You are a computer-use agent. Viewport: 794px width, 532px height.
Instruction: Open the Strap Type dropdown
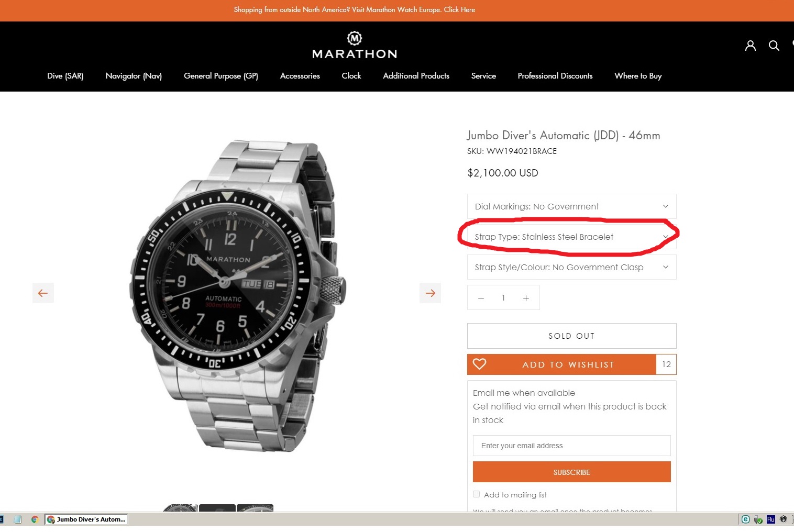[x=571, y=237]
